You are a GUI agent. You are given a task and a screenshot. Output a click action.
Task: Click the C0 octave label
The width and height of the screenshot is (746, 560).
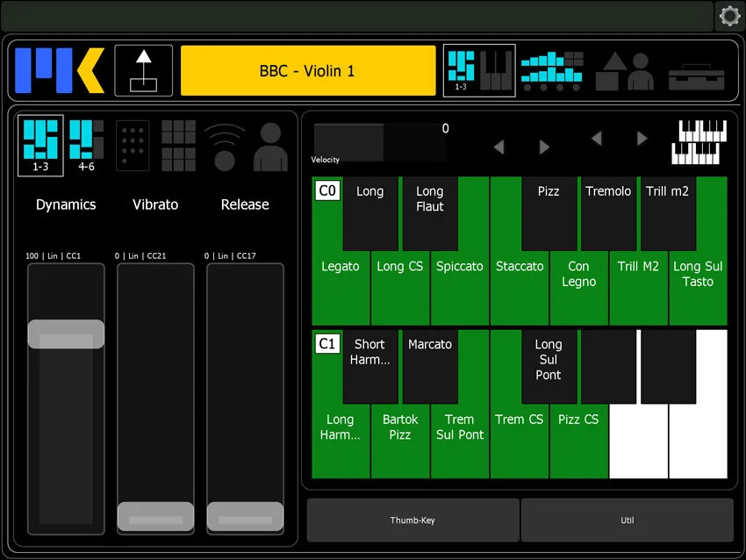327,190
